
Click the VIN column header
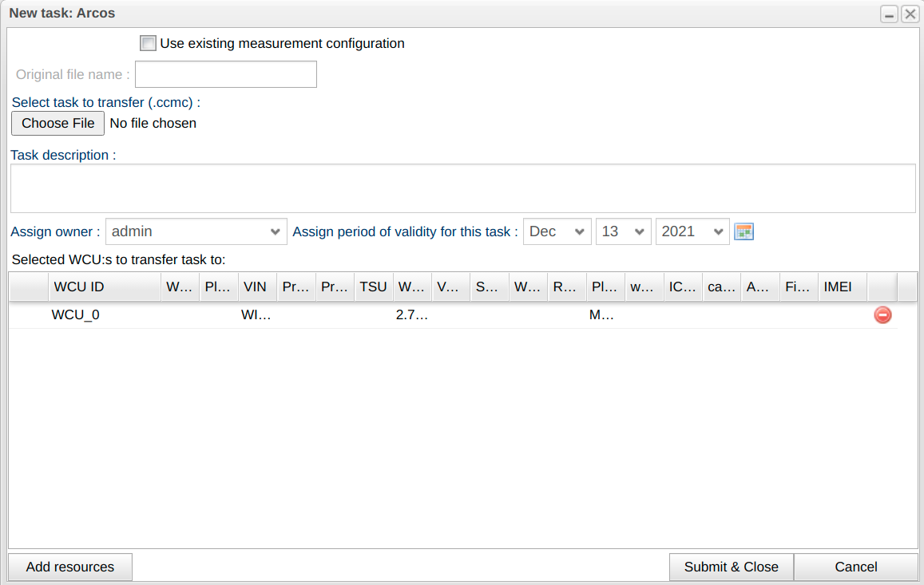point(257,287)
